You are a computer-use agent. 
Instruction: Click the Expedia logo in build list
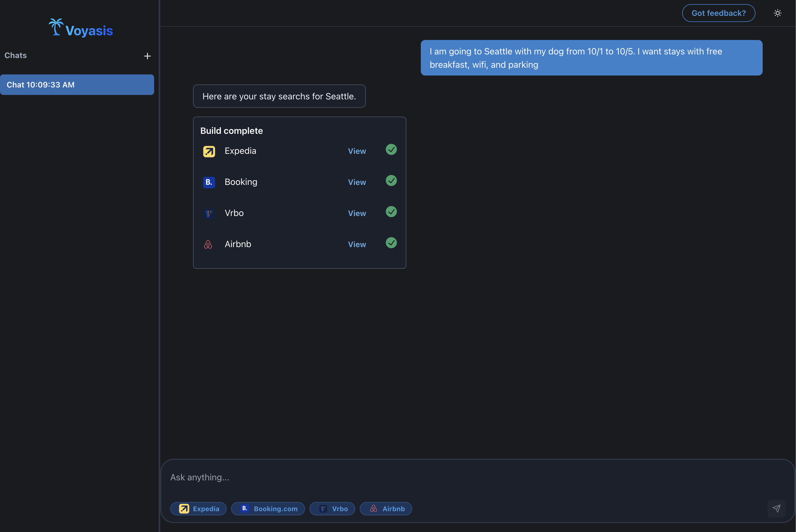209,151
